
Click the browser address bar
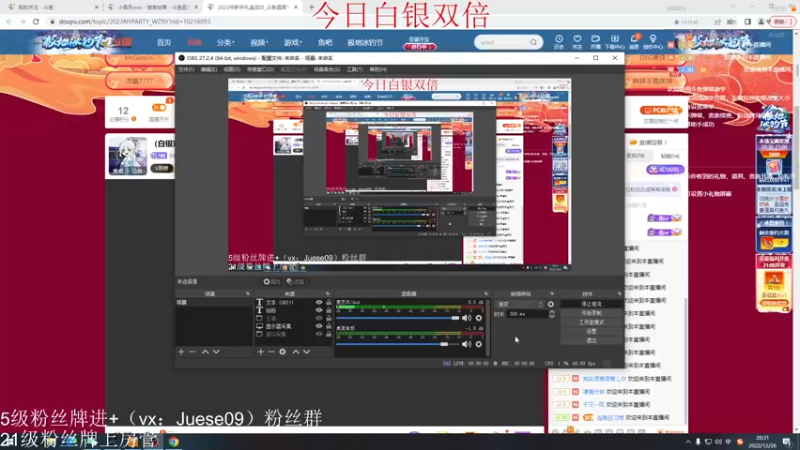tap(357, 22)
